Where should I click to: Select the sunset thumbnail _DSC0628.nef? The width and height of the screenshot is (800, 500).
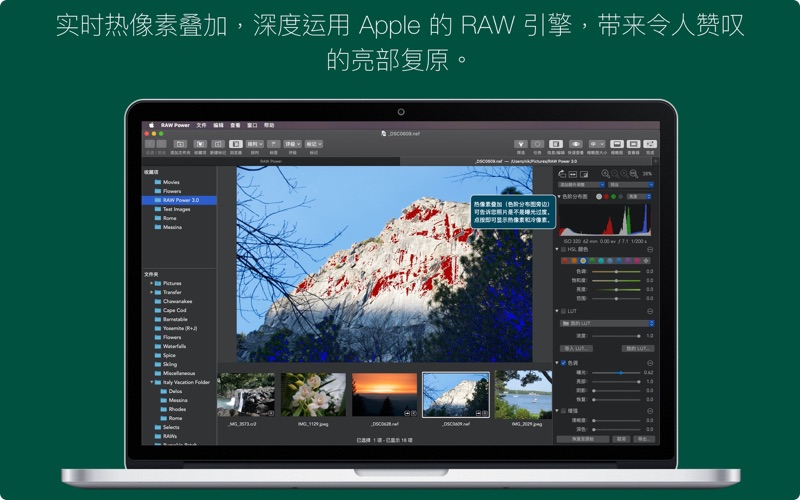pos(384,393)
